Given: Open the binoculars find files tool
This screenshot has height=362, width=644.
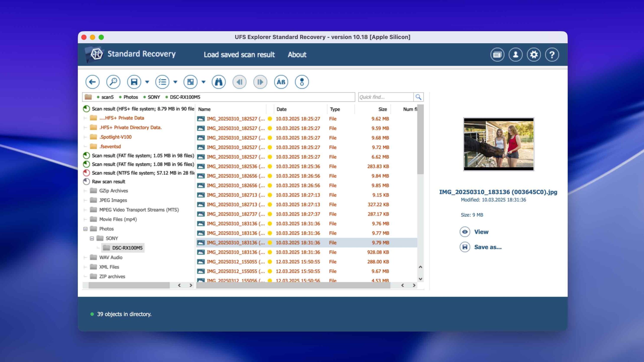Looking at the screenshot, I should pos(219,82).
